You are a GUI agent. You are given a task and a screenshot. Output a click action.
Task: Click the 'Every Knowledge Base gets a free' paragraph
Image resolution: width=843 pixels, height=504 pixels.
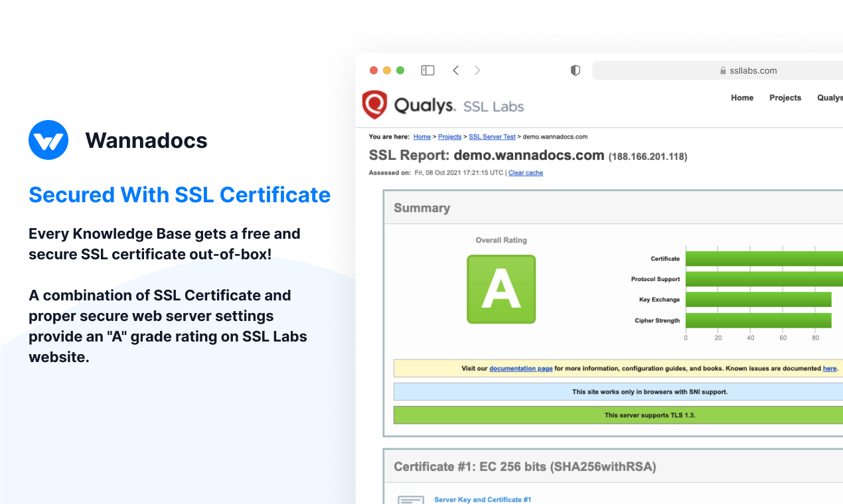pyautogui.click(x=165, y=243)
